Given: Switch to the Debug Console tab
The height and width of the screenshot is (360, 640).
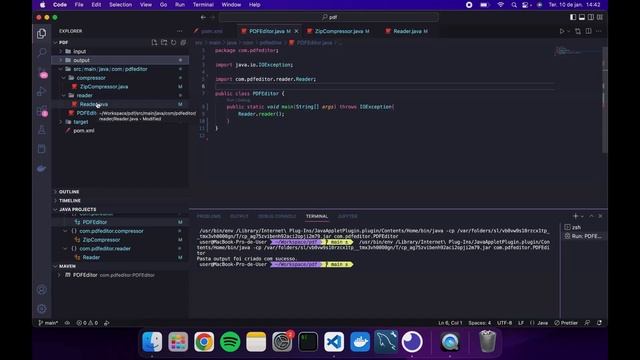Looking at the screenshot, I should coord(277,216).
